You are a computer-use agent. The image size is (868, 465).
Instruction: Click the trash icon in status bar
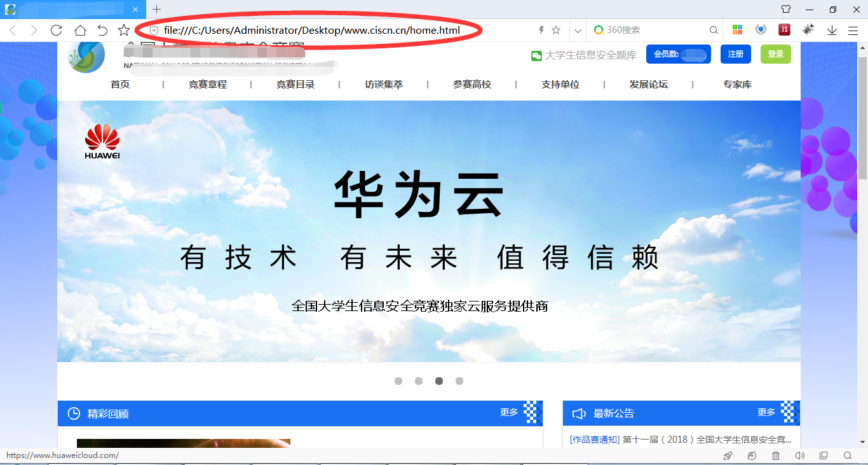point(776,455)
